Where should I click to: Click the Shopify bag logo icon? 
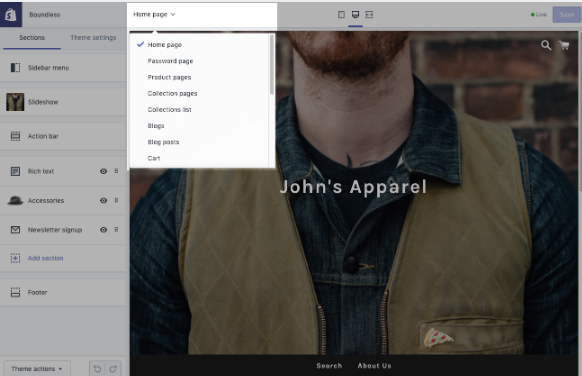coord(11,14)
